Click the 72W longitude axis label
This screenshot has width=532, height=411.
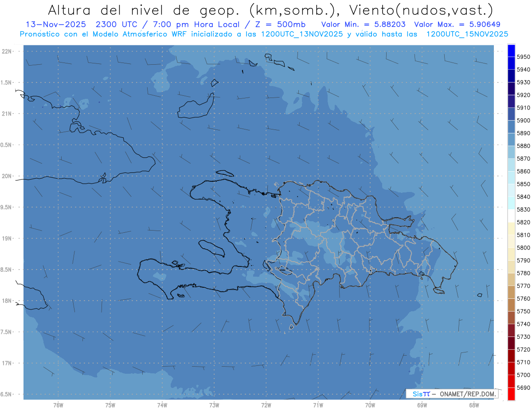[266, 405]
